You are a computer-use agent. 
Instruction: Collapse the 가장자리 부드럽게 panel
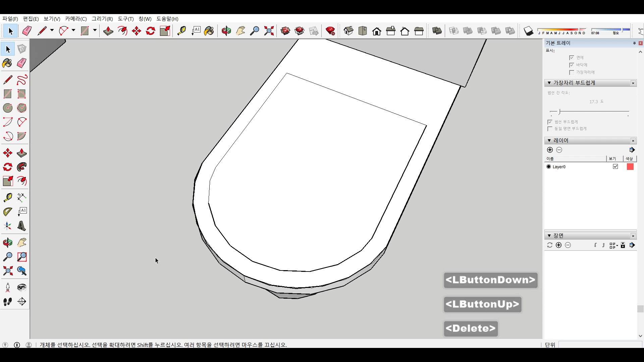(549, 83)
